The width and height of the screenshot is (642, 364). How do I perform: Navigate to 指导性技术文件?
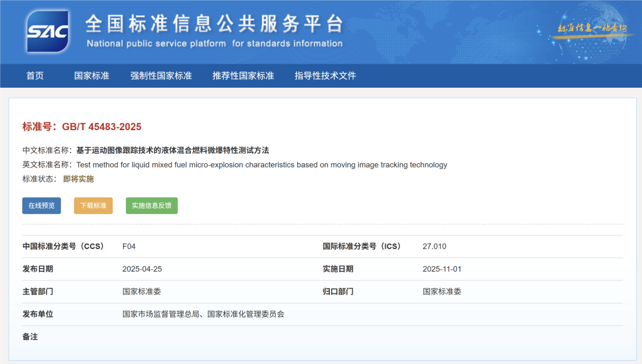pyautogui.click(x=325, y=75)
